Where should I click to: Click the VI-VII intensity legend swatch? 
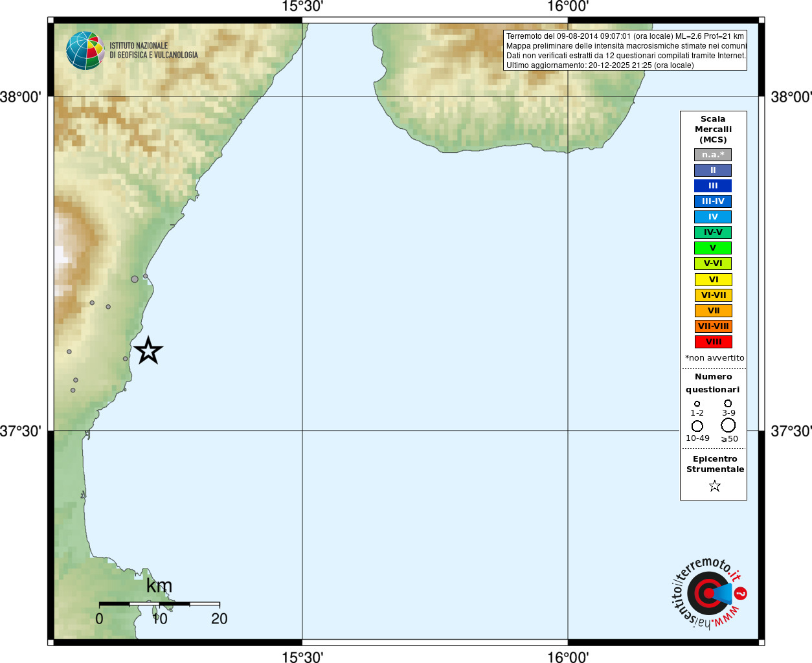(x=713, y=295)
